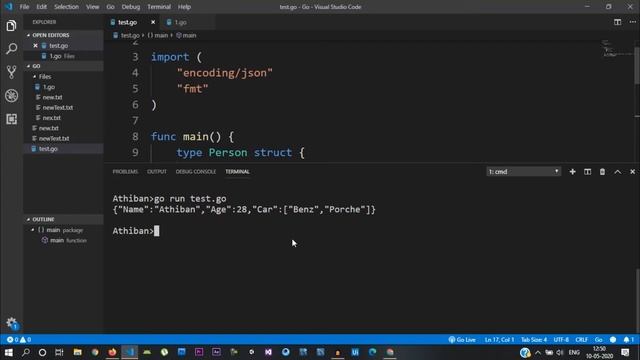Open the Selection menu
Screen dimensions: 640x360
coord(66,7)
